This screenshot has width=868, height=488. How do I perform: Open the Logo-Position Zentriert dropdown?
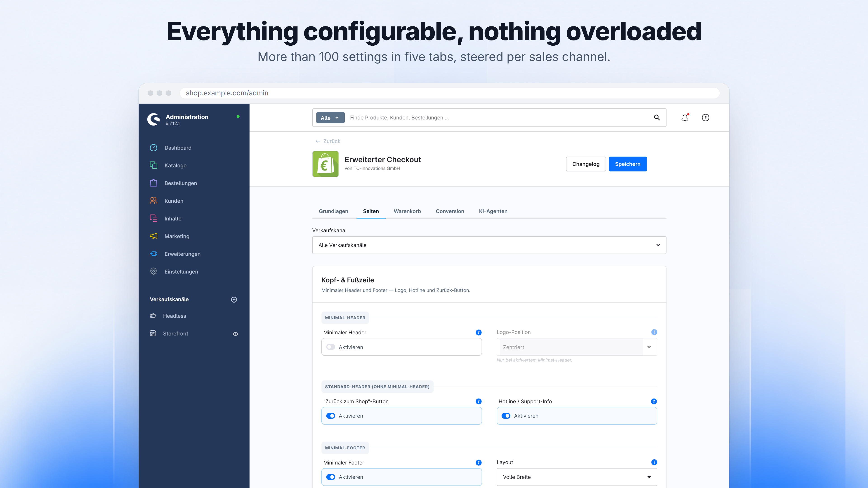coord(577,347)
